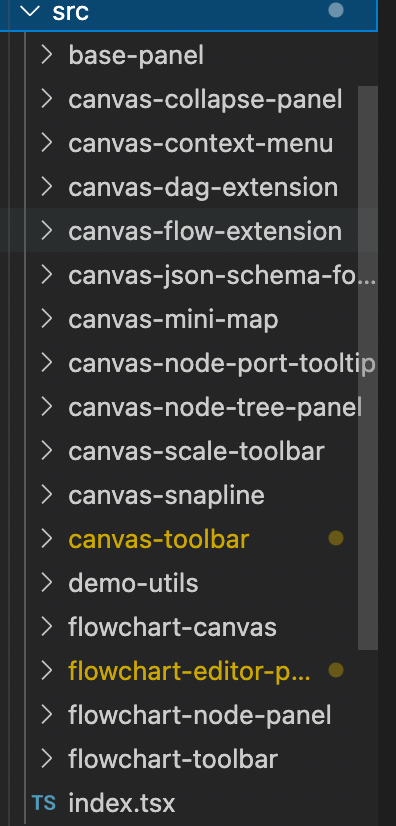Click the modified dot beside flowchart-editor-p…
This screenshot has width=396, height=826.
tap(335, 670)
